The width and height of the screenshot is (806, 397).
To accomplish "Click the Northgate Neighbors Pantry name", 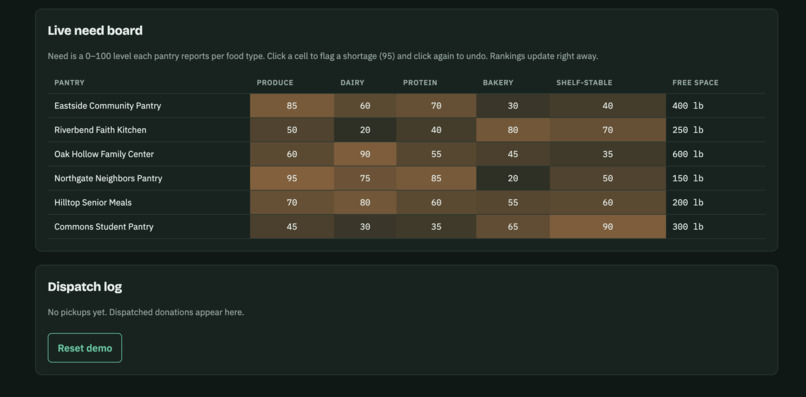I will point(108,178).
